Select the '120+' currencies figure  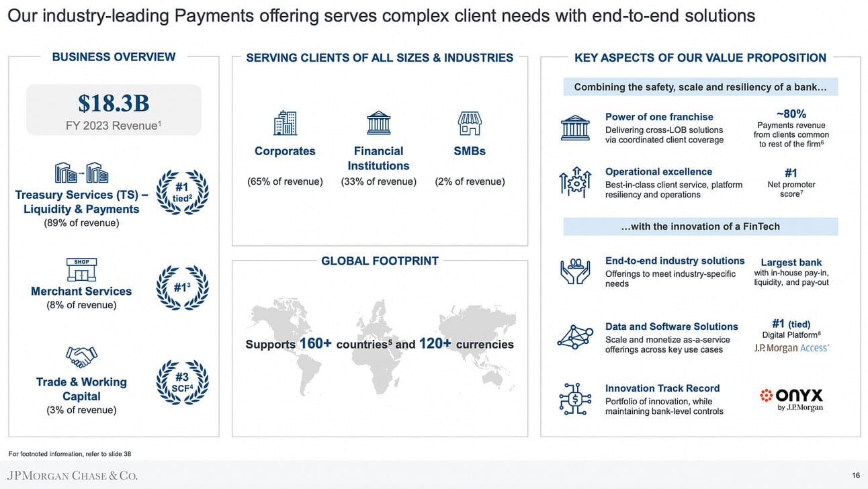435,344
